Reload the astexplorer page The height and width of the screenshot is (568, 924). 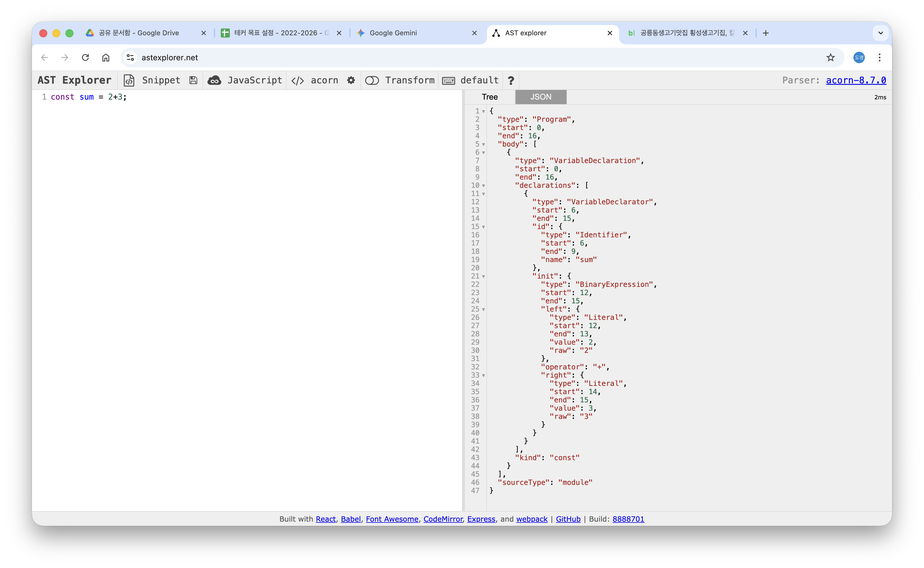click(85, 57)
